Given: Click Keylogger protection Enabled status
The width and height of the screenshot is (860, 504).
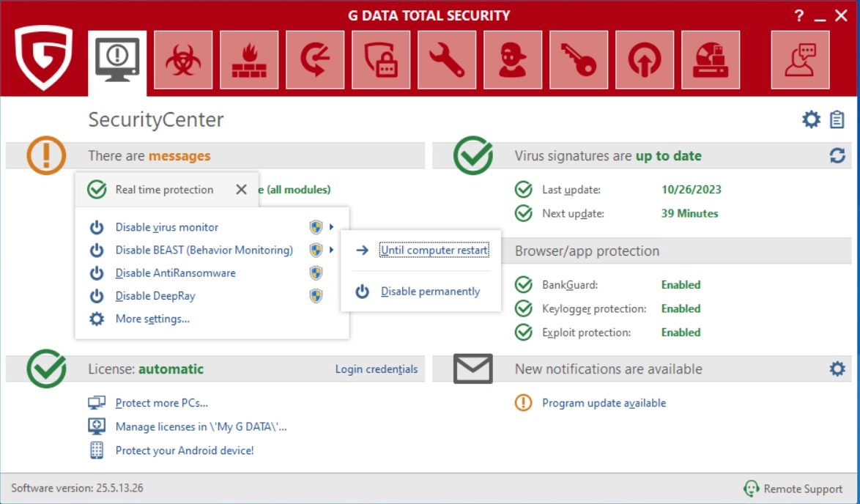Looking at the screenshot, I should [x=681, y=308].
